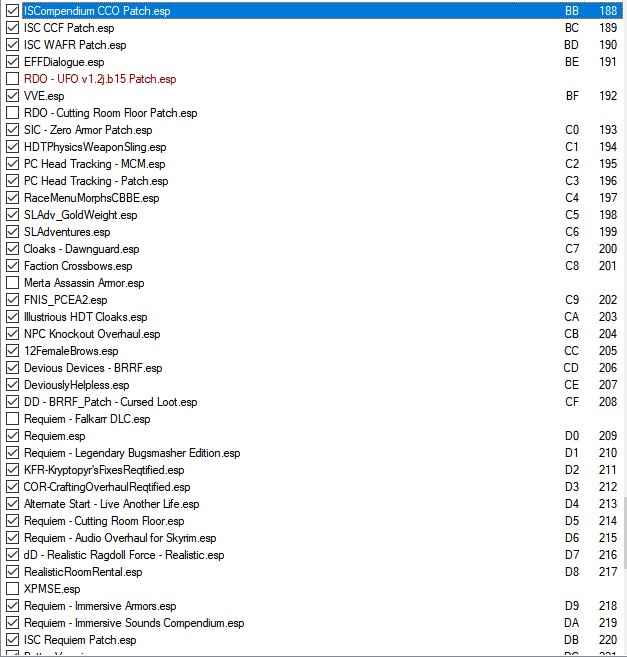
Task: Select HDTPhysicsWeaponSling.esp plugin
Action: point(95,147)
